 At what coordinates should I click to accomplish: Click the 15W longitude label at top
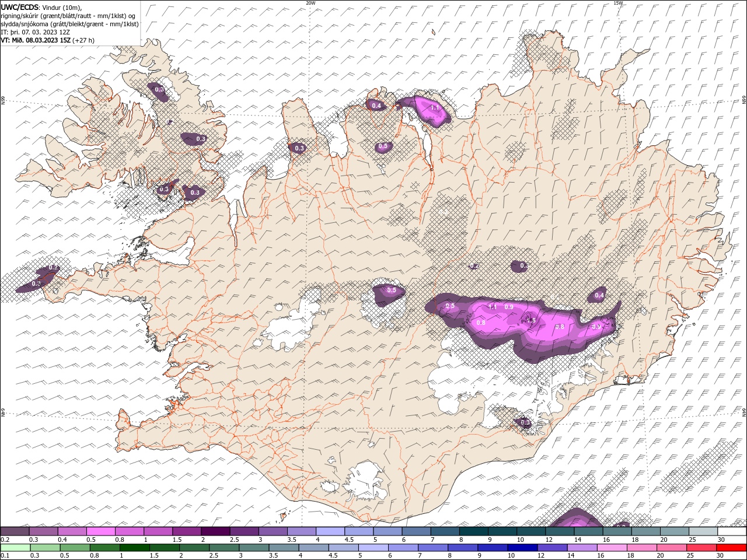tap(618, 3)
